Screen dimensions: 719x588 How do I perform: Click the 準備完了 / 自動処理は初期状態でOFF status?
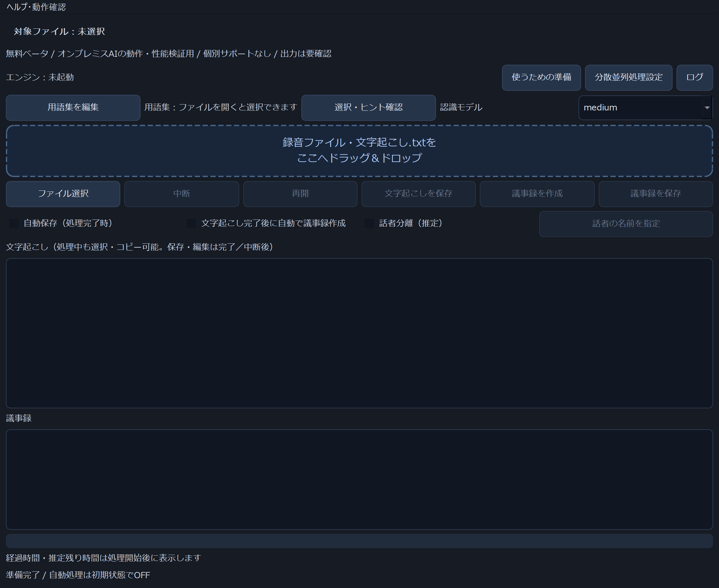coord(78,575)
